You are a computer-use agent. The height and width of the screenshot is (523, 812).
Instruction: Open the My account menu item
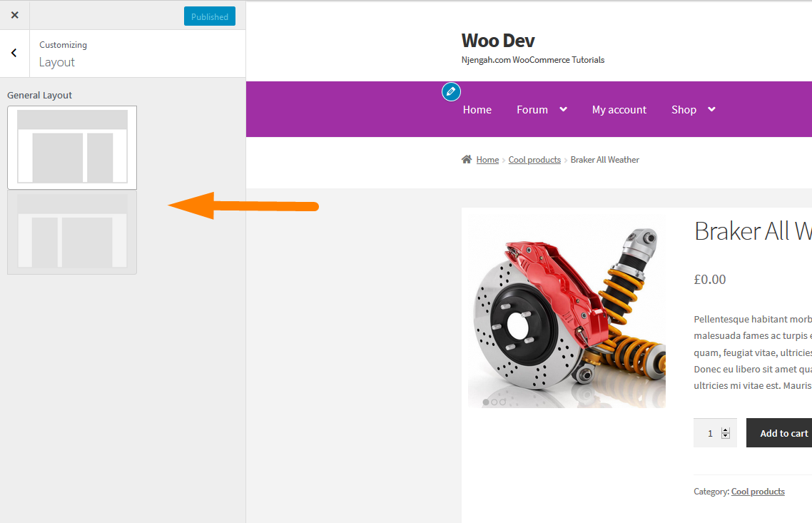[619, 110]
